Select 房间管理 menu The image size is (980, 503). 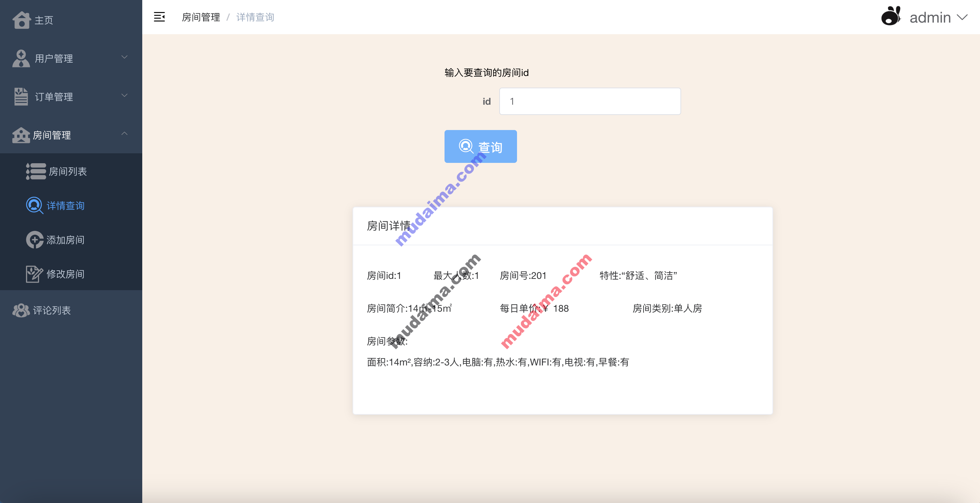point(71,135)
